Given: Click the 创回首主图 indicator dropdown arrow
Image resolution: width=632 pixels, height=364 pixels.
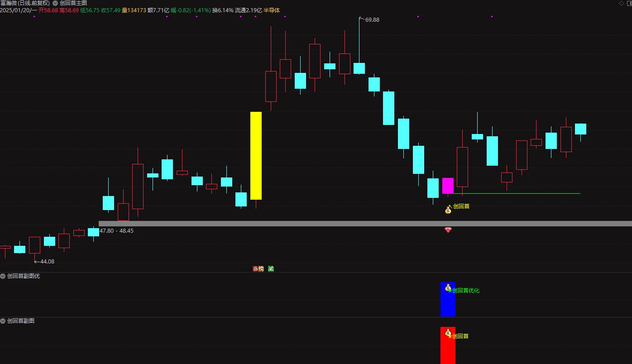Looking at the screenshot, I should [55, 3].
